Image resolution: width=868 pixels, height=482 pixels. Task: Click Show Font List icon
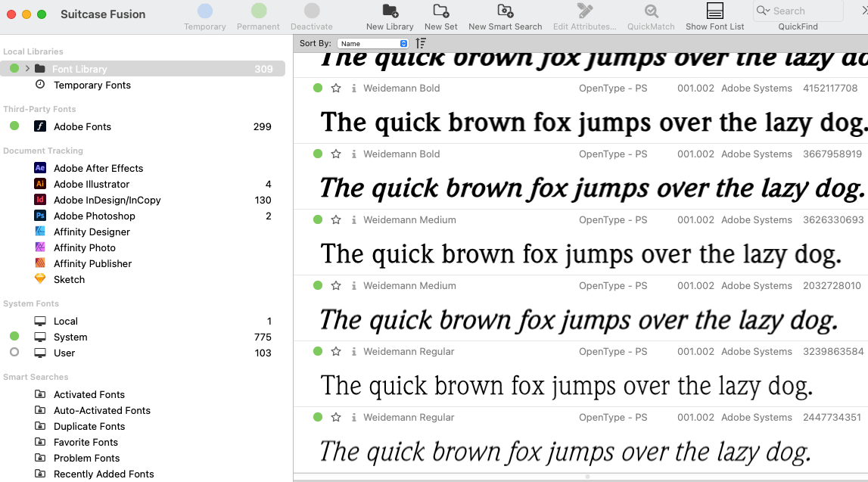click(714, 11)
